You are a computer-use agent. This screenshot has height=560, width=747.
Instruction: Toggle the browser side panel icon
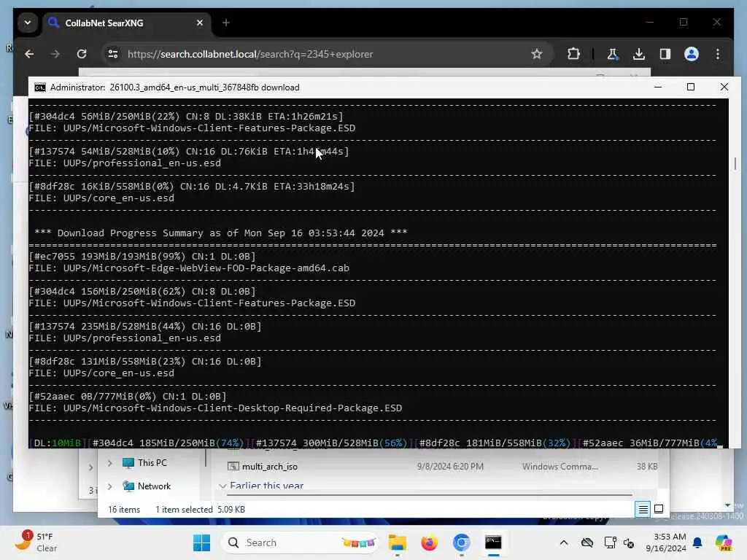(x=665, y=54)
